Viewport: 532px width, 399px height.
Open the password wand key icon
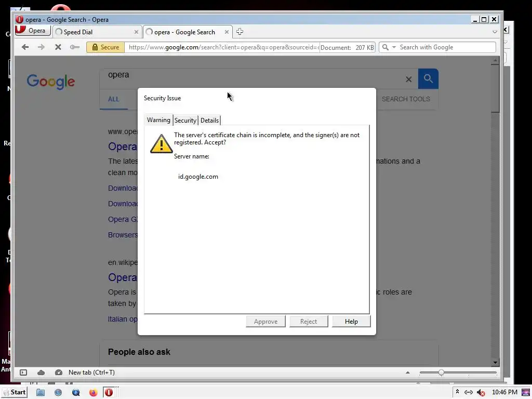point(75,47)
